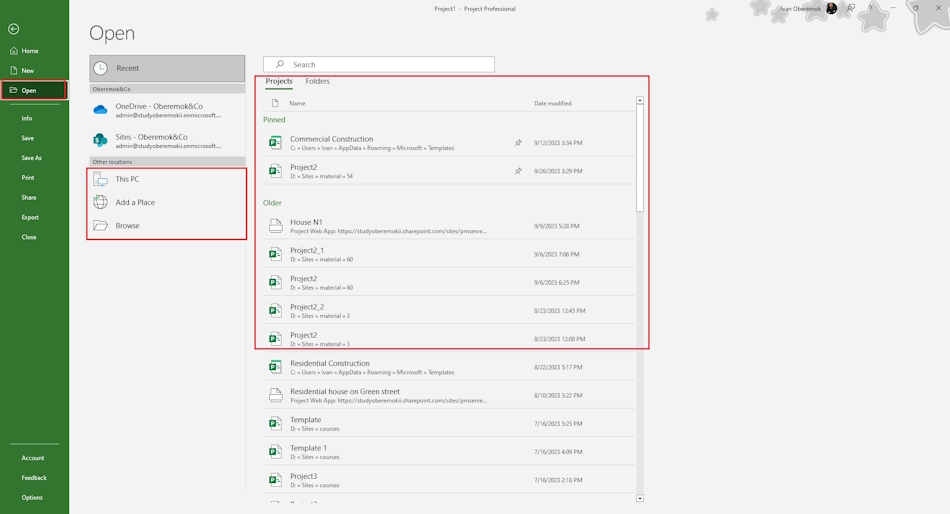
Task: Open pinned Commercial Construction project
Action: [x=449, y=143]
